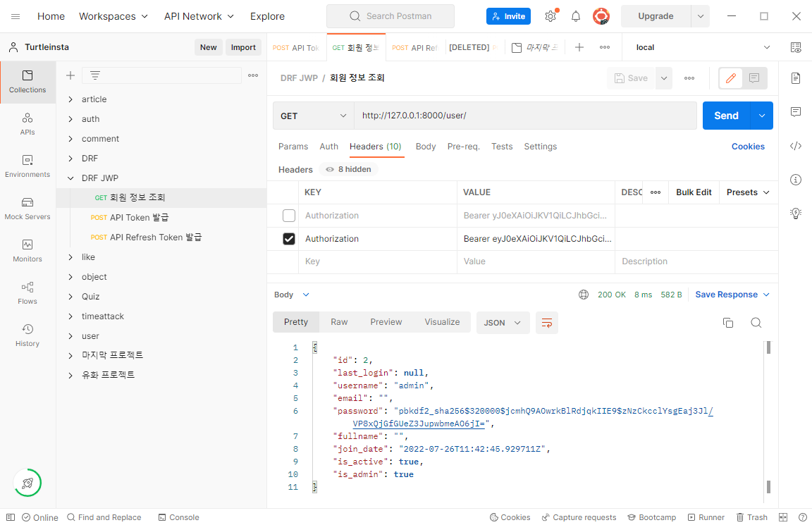Click Bulk Edit for headers

click(x=694, y=192)
